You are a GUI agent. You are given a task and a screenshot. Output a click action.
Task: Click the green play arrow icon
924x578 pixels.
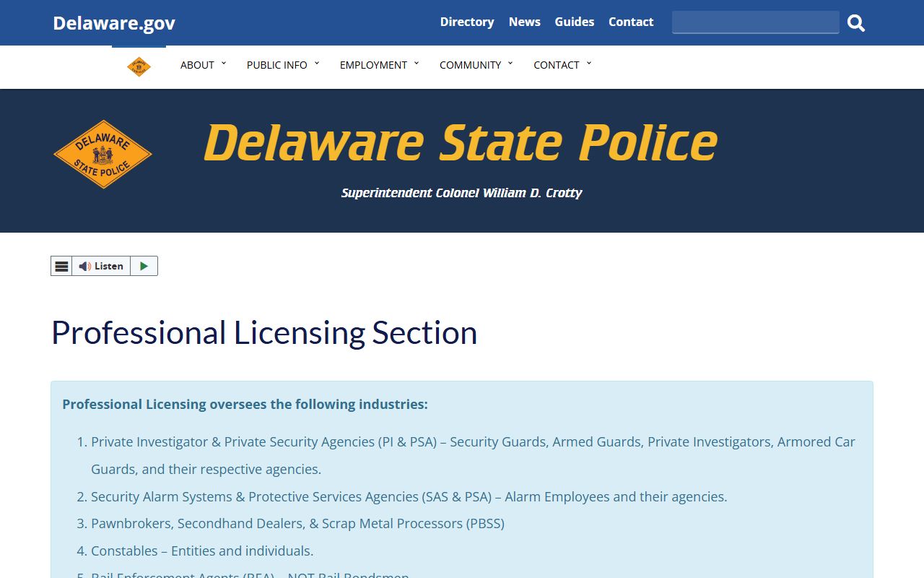(x=144, y=266)
